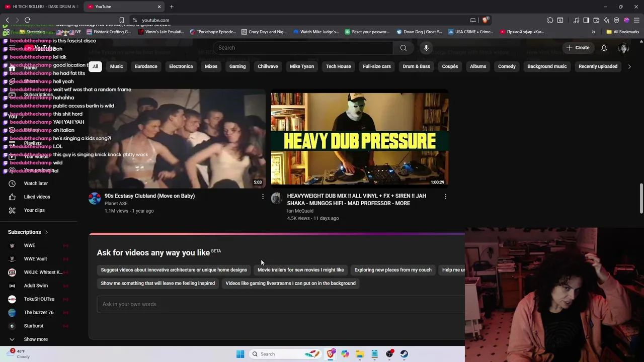Open Ian McQuaid channel avatar
Image resolution: width=644 pixels, height=362 pixels.
(x=277, y=198)
